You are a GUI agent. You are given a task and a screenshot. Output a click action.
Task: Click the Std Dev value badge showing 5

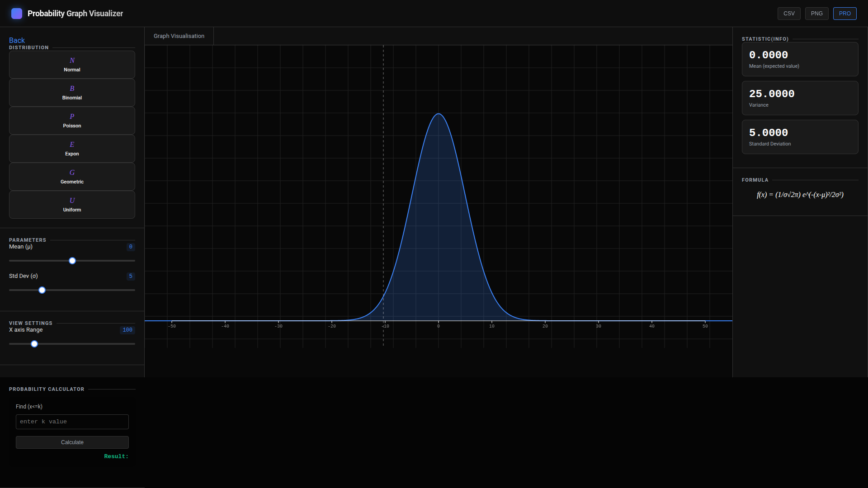(131, 276)
